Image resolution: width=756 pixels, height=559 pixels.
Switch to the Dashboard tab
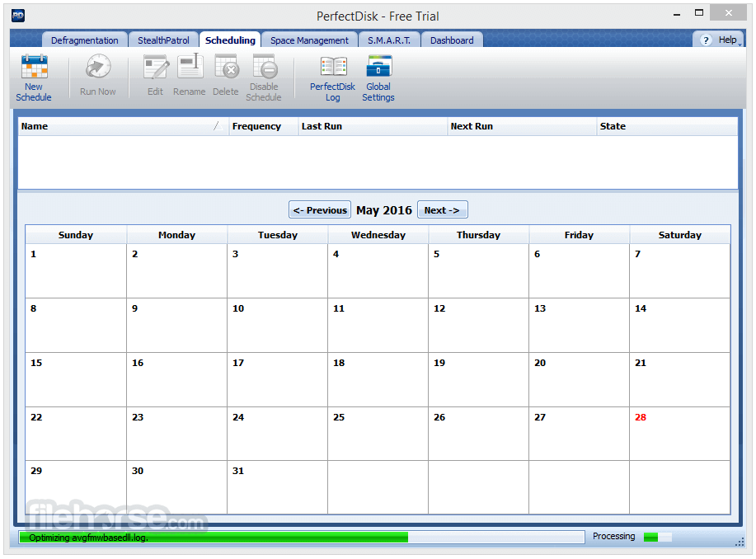452,40
